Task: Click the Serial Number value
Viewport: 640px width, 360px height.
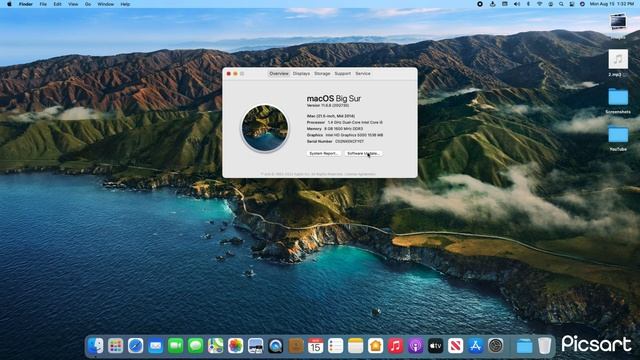Action: coord(349,141)
